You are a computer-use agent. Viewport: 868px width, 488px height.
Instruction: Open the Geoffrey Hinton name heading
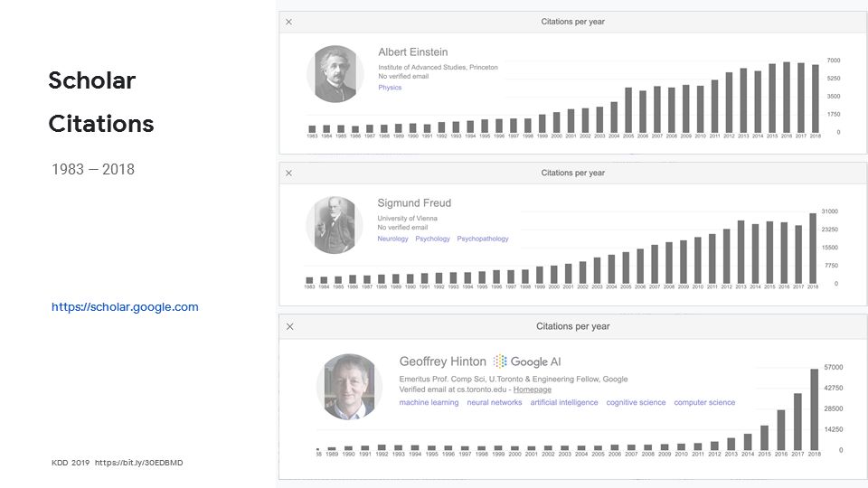pos(443,361)
